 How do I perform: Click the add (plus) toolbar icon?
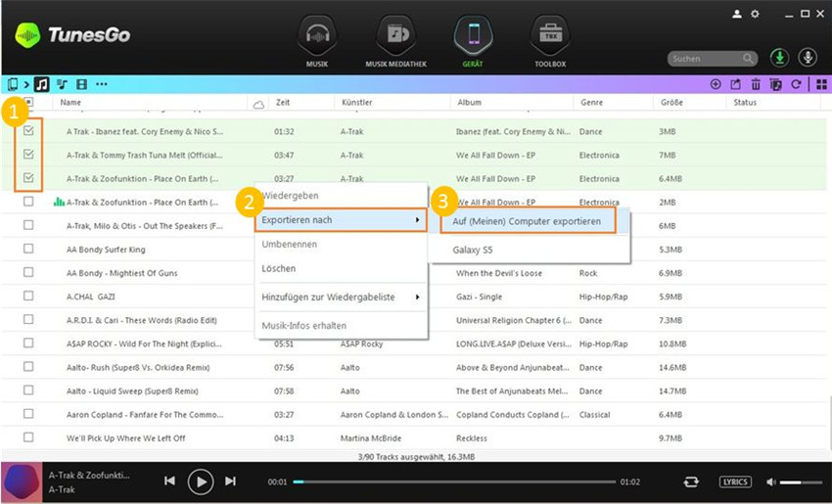pyautogui.click(x=716, y=84)
